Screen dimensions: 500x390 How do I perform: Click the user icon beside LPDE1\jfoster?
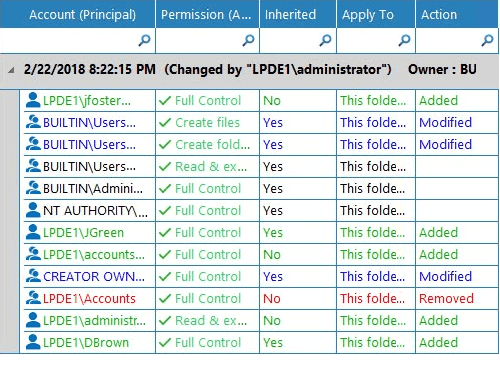(x=33, y=100)
